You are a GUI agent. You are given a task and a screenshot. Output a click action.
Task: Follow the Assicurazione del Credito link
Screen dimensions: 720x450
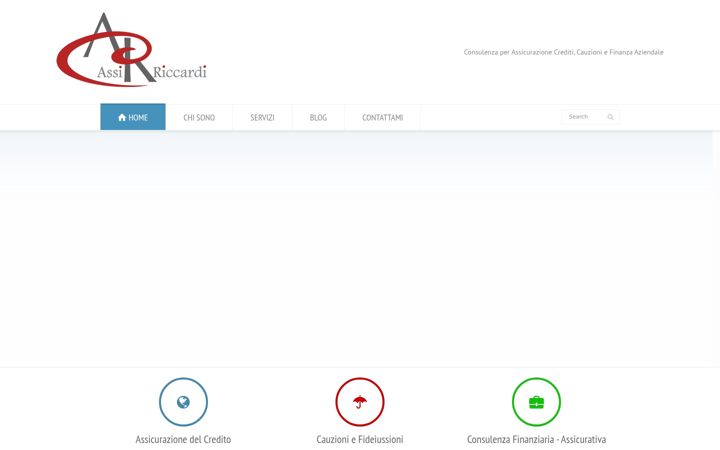tap(183, 439)
